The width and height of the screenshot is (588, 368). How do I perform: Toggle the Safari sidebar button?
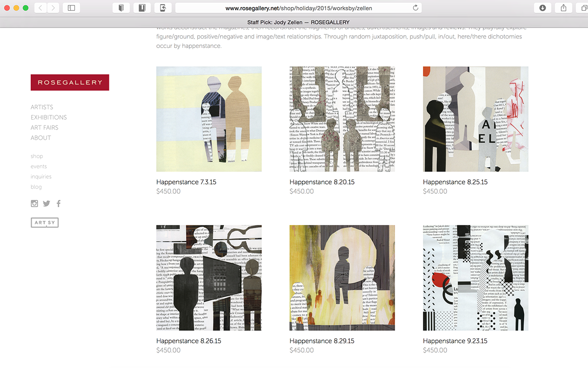pos(71,8)
